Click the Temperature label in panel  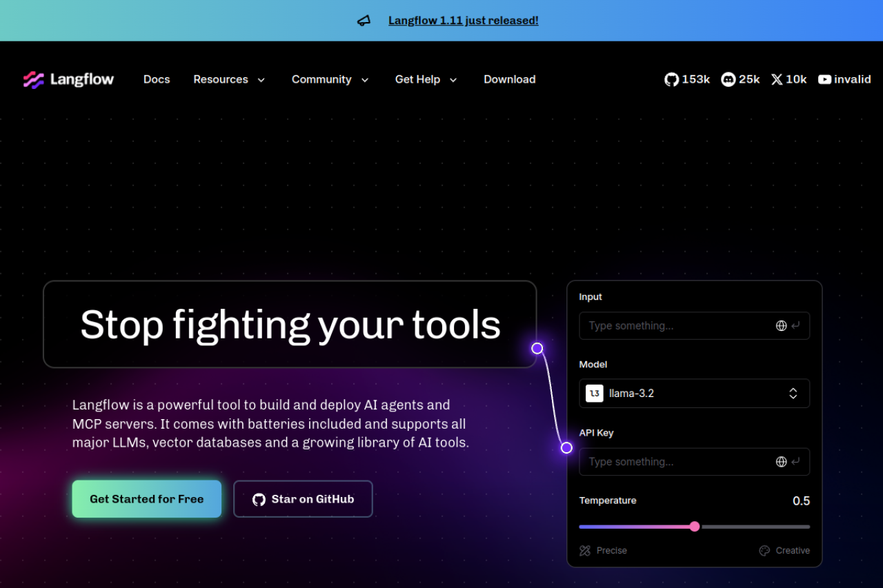pos(608,500)
